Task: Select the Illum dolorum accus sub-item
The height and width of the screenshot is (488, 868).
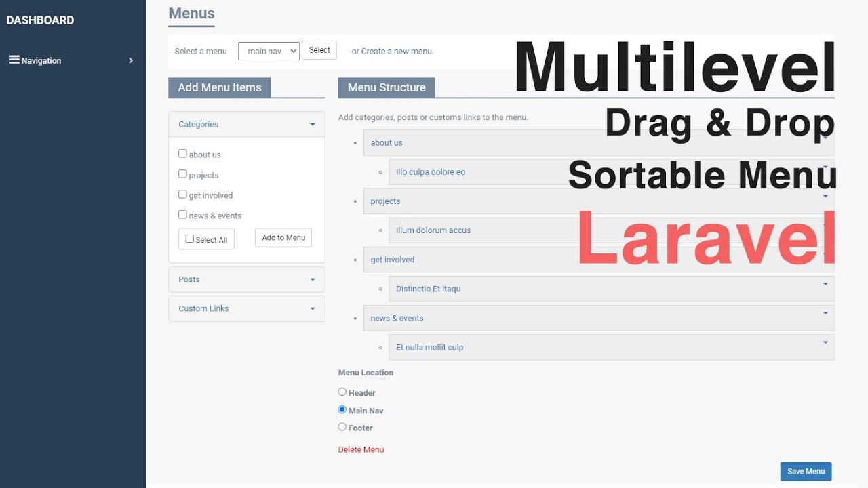Action: pos(612,230)
